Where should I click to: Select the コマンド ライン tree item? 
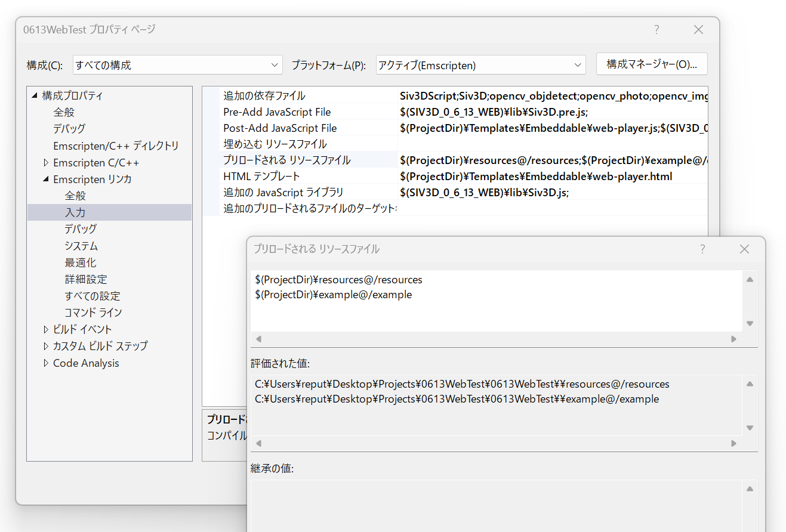93,313
